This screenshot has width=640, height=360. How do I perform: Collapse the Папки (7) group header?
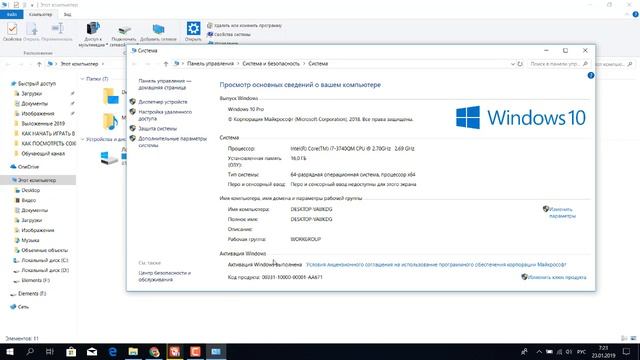point(82,79)
